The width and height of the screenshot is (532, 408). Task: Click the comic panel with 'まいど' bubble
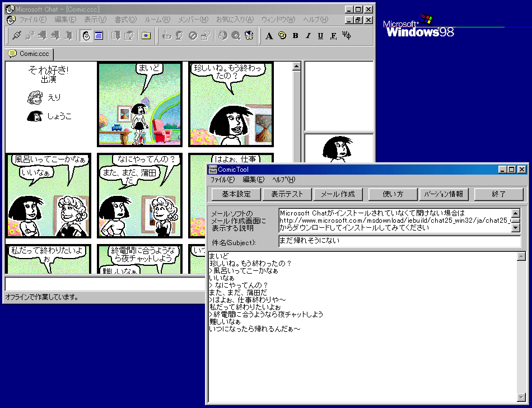coord(140,104)
